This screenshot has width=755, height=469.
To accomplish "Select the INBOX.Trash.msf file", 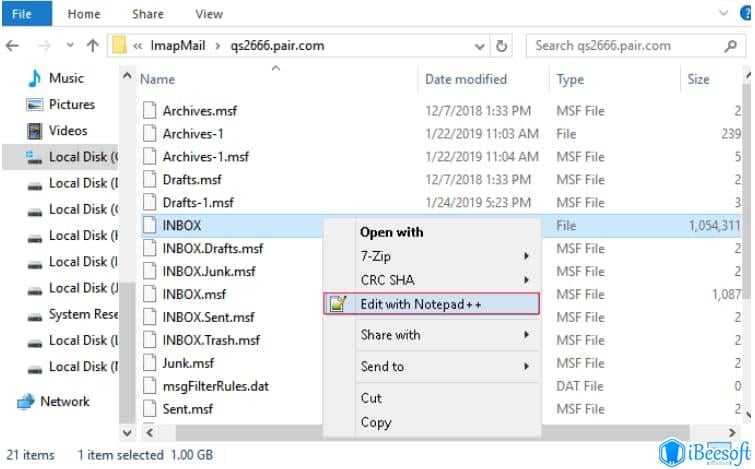I will pos(211,340).
